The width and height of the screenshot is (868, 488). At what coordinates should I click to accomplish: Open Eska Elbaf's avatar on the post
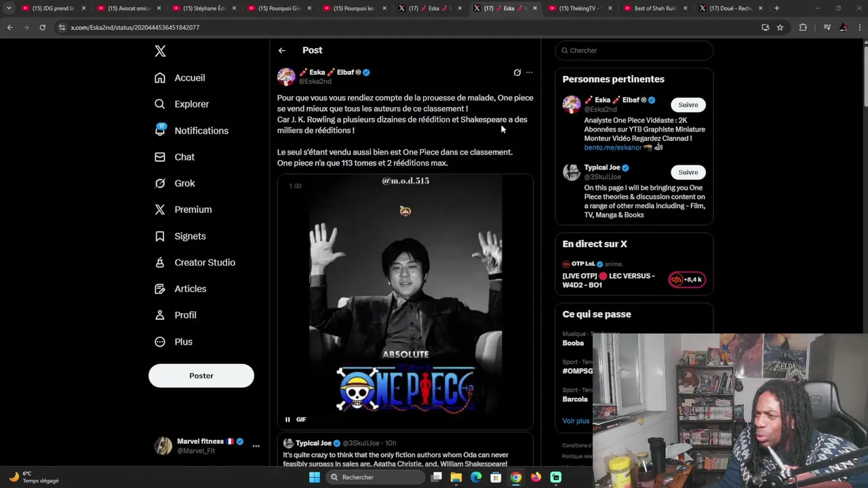[x=286, y=77]
